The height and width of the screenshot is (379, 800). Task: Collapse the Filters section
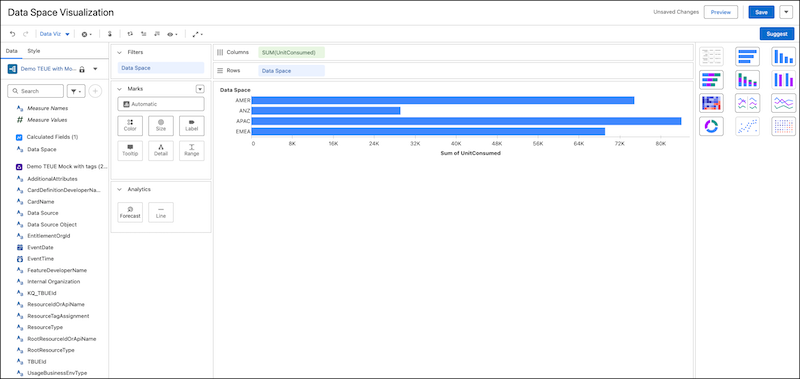119,52
